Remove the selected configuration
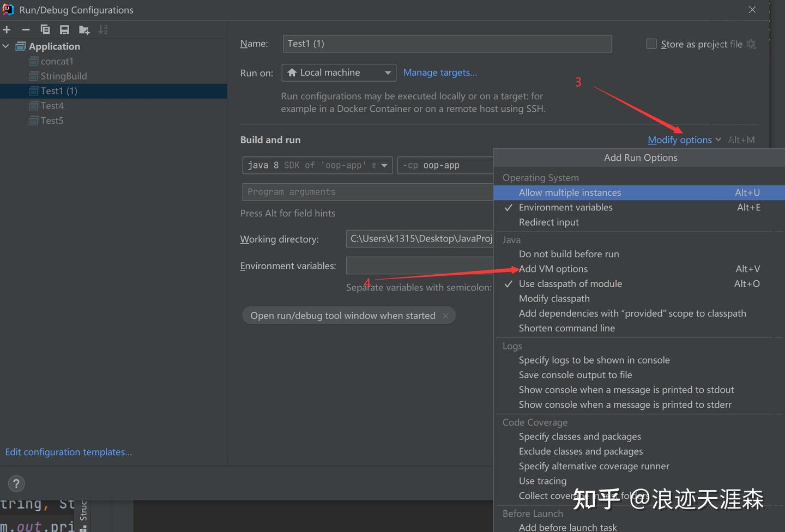 (x=26, y=29)
